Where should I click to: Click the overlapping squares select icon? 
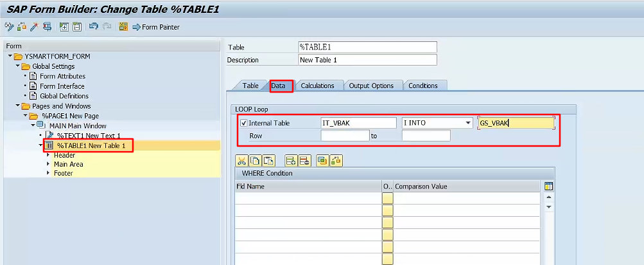point(322,161)
